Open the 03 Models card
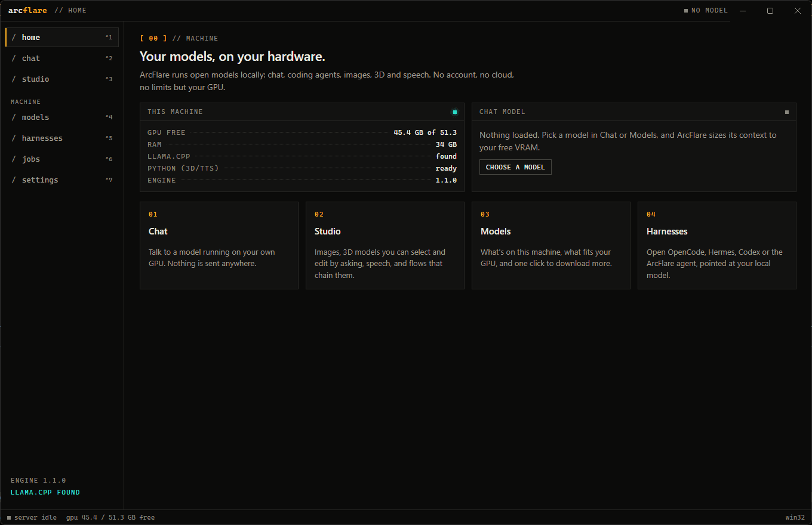Image resolution: width=812 pixels, height=525 pixels. tap(551, 245)
